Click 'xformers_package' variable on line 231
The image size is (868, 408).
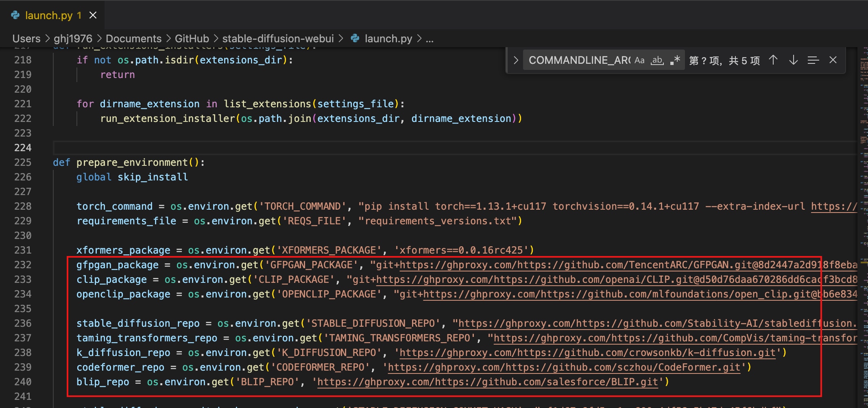pos(123,250)
